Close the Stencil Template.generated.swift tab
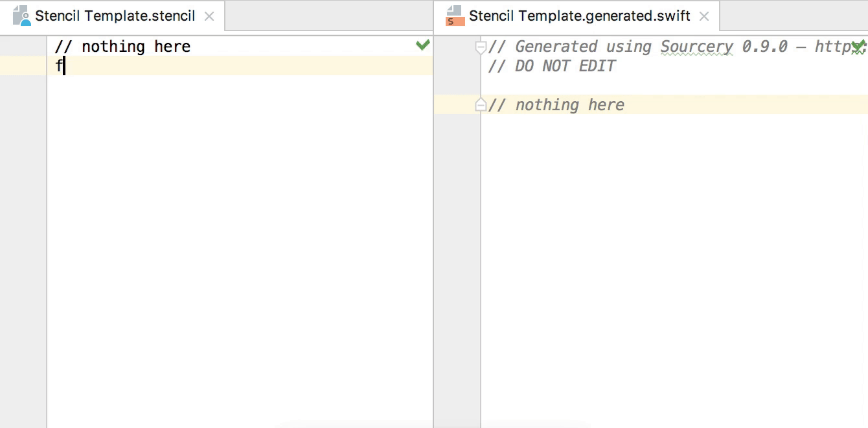Screen dimensions: 868x428 704,16
